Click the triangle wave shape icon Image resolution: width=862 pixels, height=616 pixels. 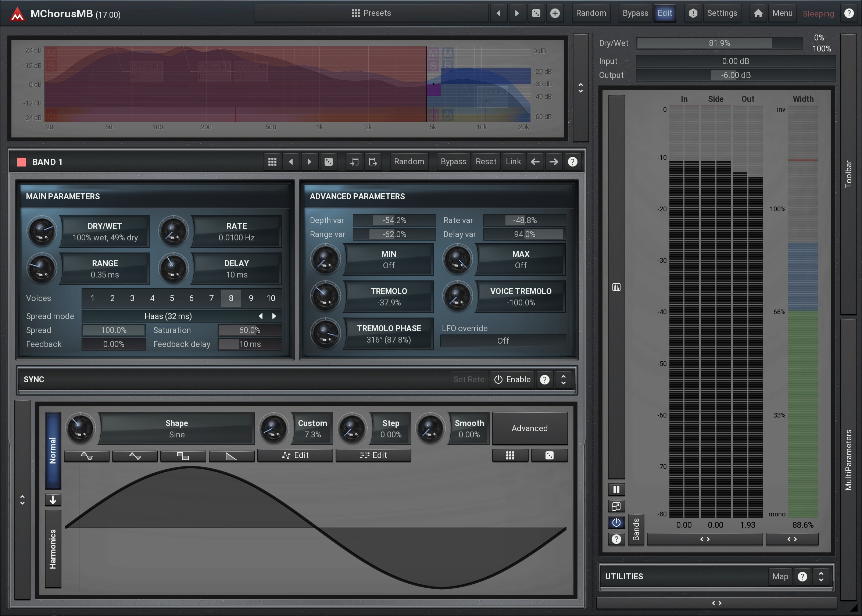135,455
